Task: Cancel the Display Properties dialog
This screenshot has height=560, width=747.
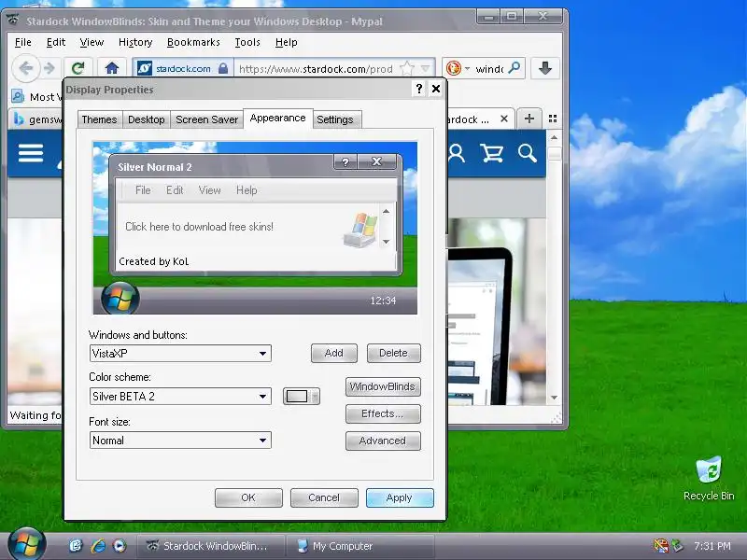Action: click(324, 497)
